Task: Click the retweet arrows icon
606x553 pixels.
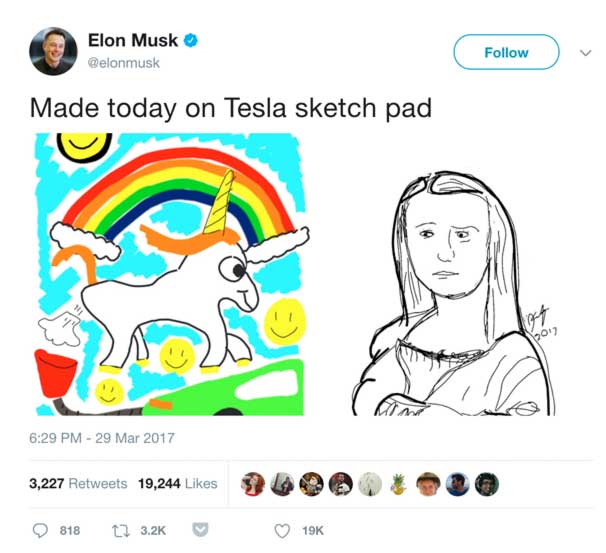Action: click(120, 531)
